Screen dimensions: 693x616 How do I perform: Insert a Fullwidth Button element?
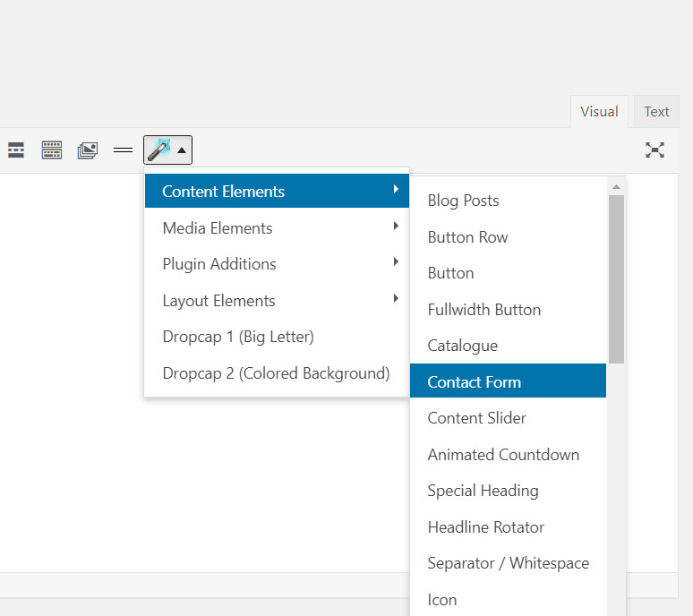[508, 310]
